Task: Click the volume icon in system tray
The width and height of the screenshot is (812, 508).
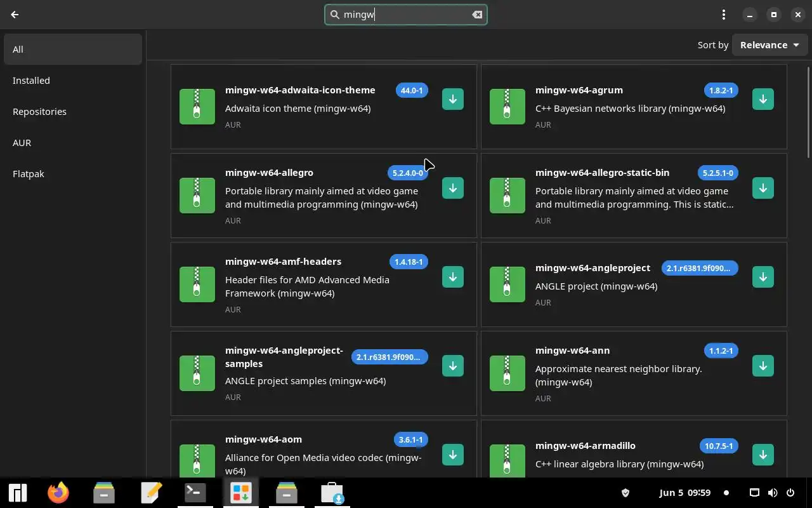Action: [x=773, y=493]
